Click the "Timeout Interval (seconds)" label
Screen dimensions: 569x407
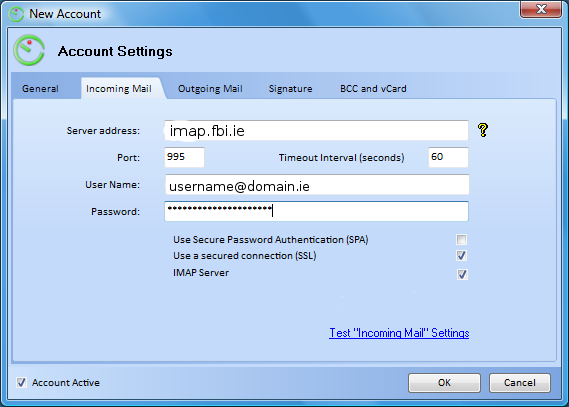click(341, 158)
